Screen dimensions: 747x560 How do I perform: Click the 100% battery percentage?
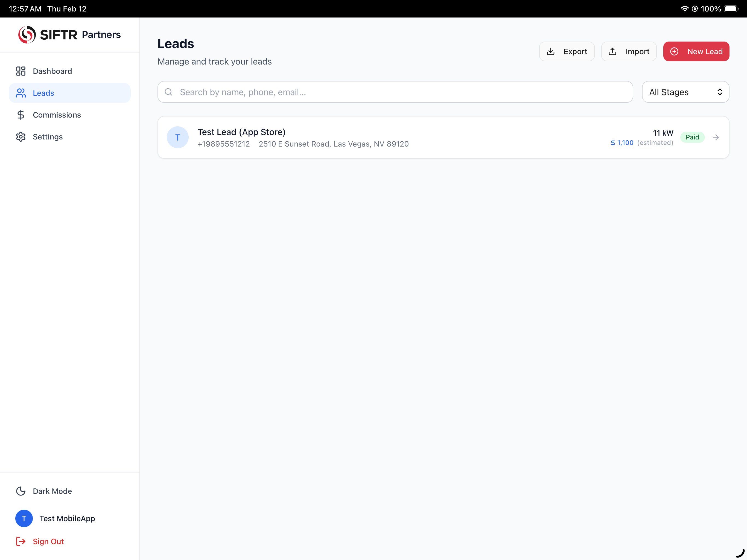pos(711,9)
